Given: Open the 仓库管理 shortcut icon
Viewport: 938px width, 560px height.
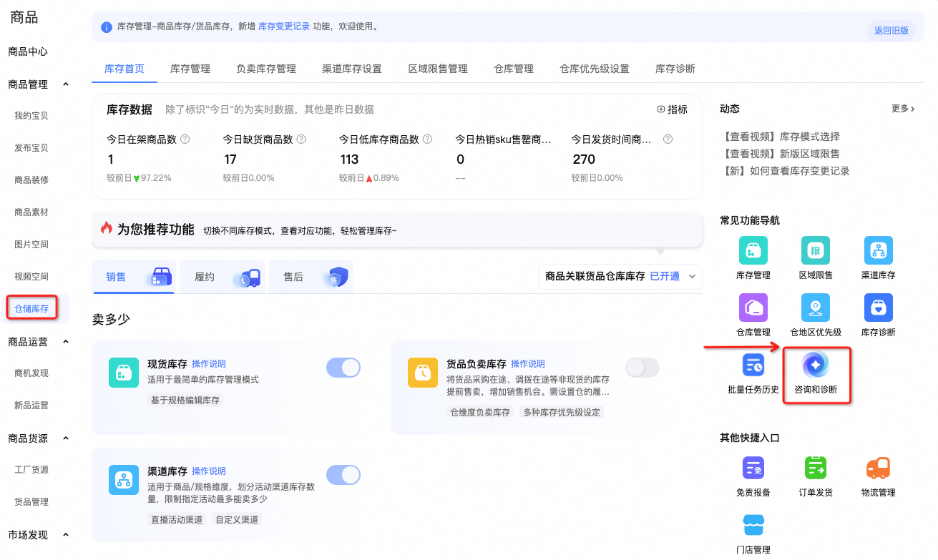Looking at the screenshot, I should [x=753, y=308].
